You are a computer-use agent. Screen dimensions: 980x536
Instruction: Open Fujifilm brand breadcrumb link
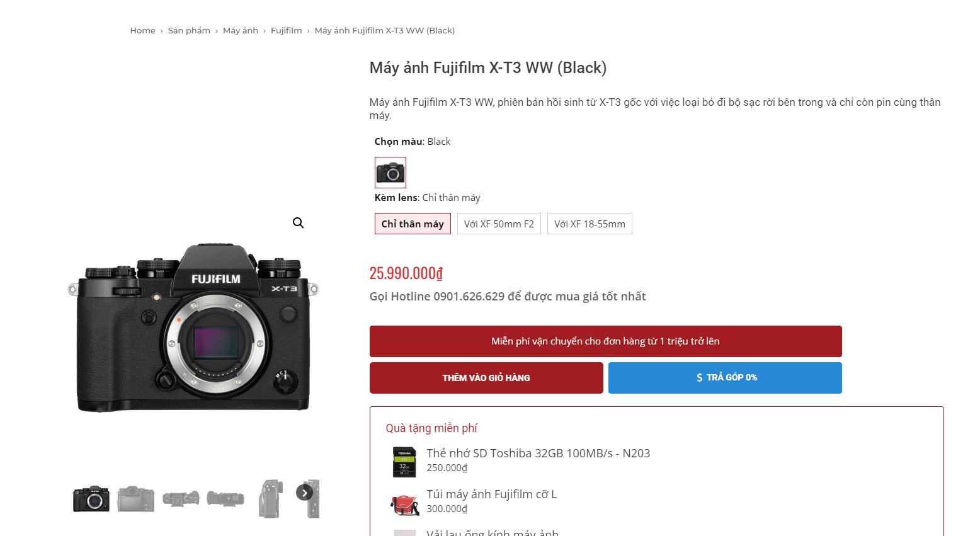point(287,30)
